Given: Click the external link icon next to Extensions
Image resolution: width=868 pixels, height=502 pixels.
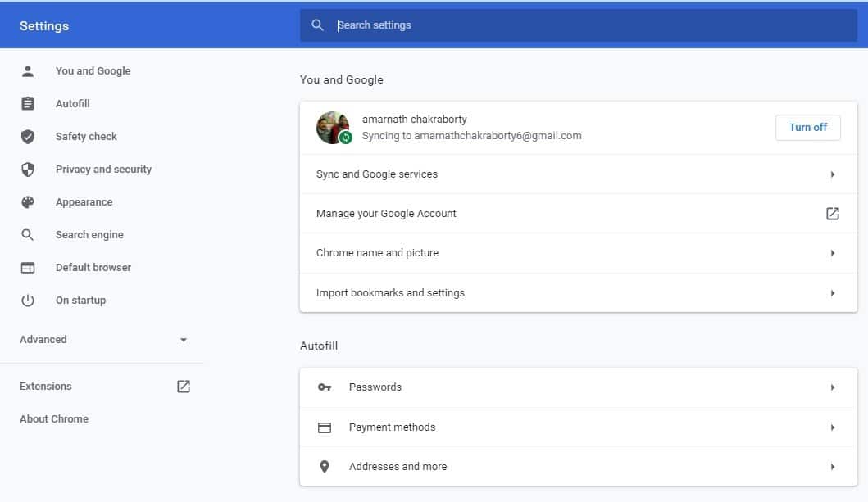Looking at the screenshot, I should (x=184, y=387).
